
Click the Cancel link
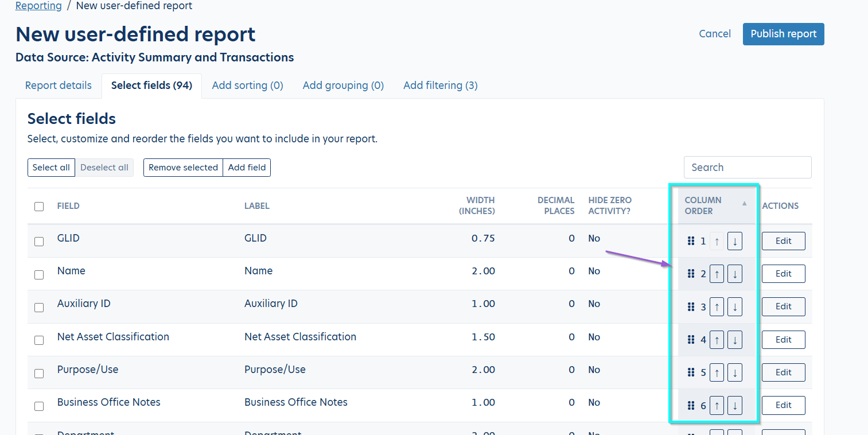pos(715,34)
